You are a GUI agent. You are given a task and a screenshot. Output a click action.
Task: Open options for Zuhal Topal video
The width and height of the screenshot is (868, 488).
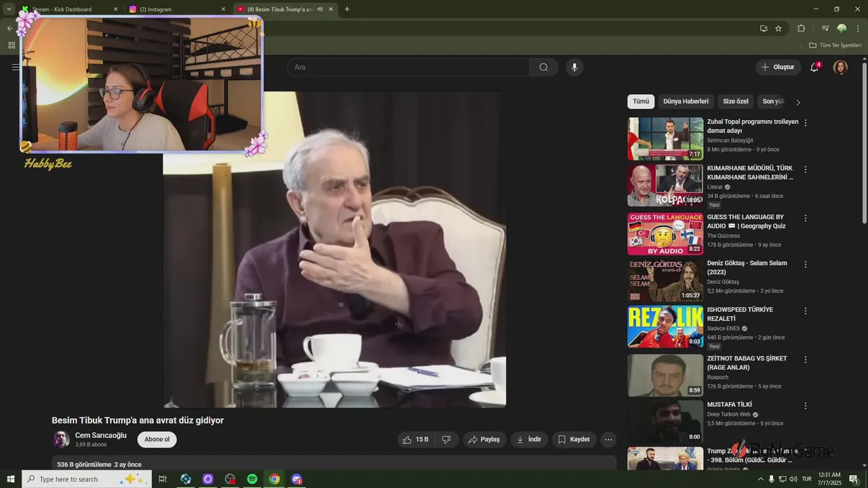(806, 123)
